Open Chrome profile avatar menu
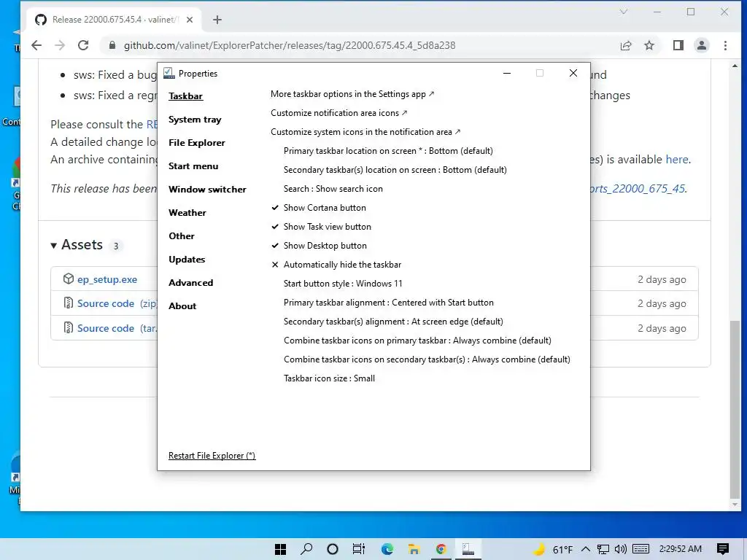 coord(701,45)
